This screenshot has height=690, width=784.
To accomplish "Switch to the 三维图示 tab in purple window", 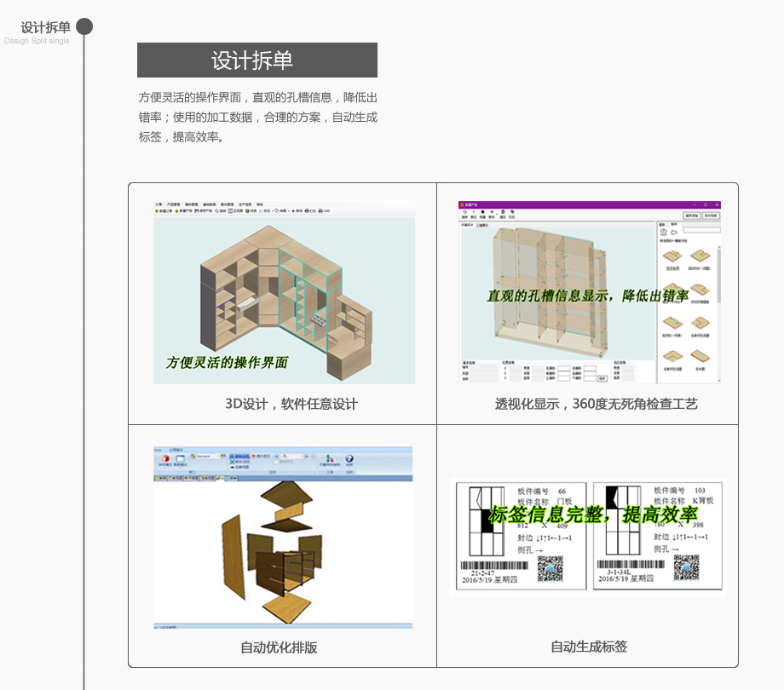I will tap(482, 225).
